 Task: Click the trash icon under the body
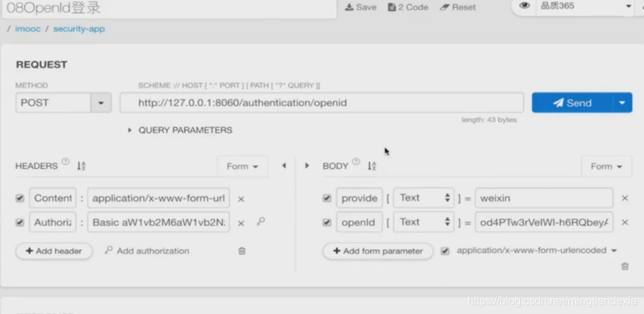(625, 266)
